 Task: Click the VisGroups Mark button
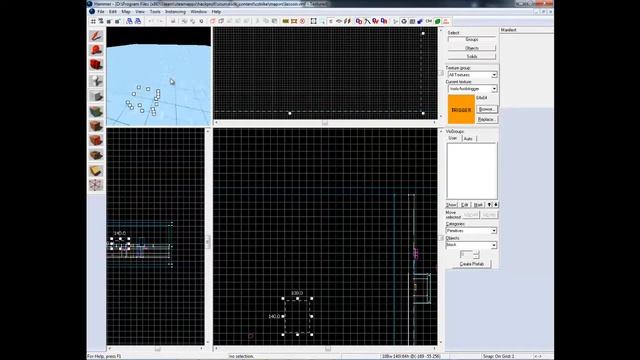pos(478,205)
